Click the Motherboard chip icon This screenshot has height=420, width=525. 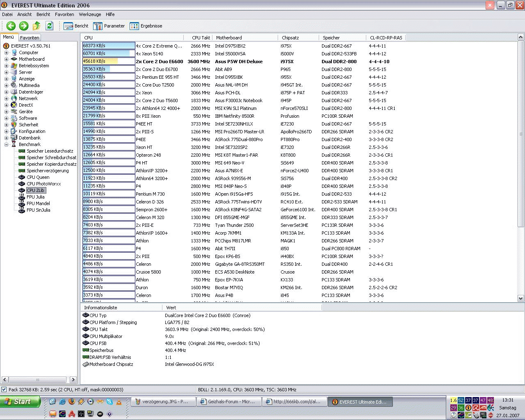pyautogui.click(x=14, y=59)
